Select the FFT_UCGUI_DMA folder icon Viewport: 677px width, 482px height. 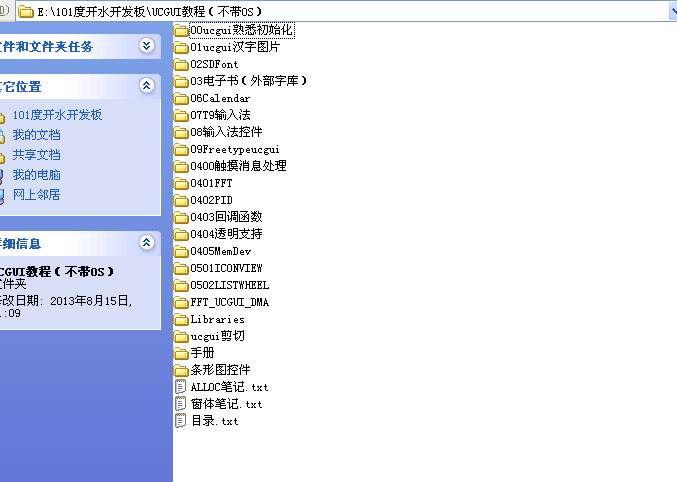click(x=181, y=302)
